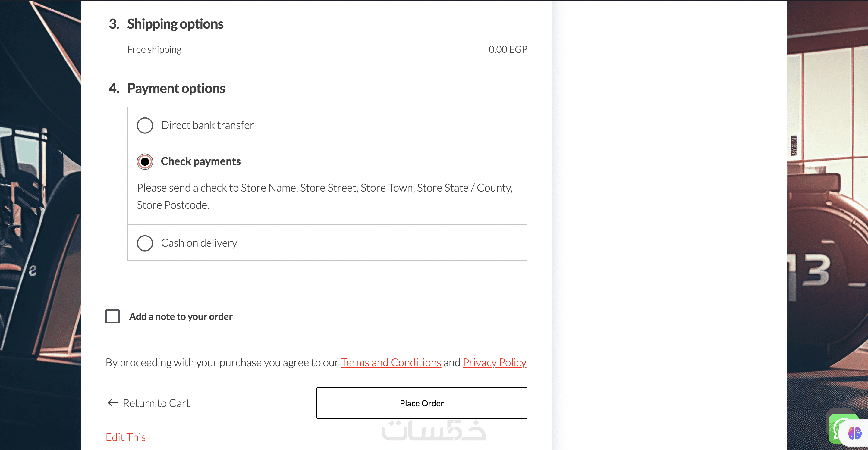Image resolution: width=868 pixels, height=450 pixels.
Task: Tick the Add a note checkbox
Action: (112, 317)
